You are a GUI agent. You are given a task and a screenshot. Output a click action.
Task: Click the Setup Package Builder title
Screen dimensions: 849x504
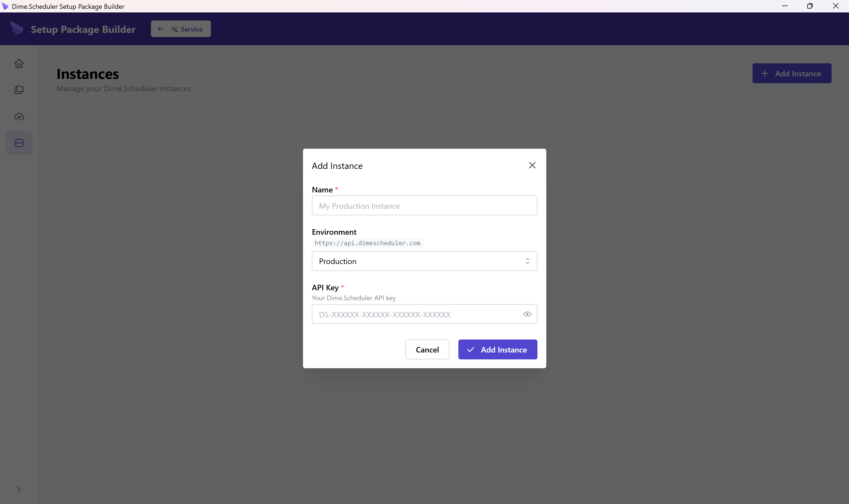pyautogui.click(x=83, y=30)
